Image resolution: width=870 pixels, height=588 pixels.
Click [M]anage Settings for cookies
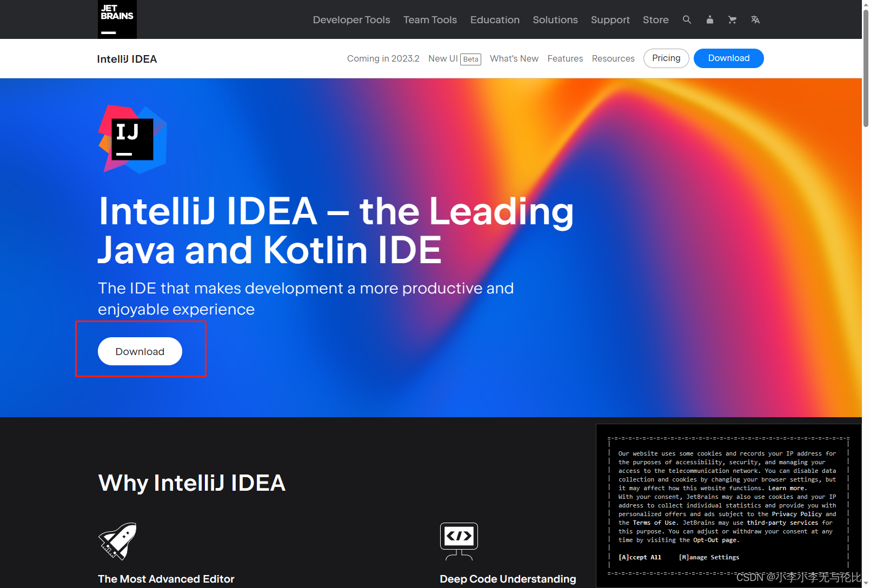pos(709,557)
